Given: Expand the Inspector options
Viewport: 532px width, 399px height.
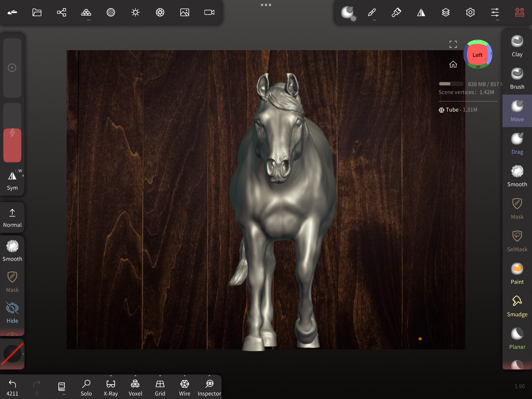Looking at the screenshot, I should tap(209, 376).
